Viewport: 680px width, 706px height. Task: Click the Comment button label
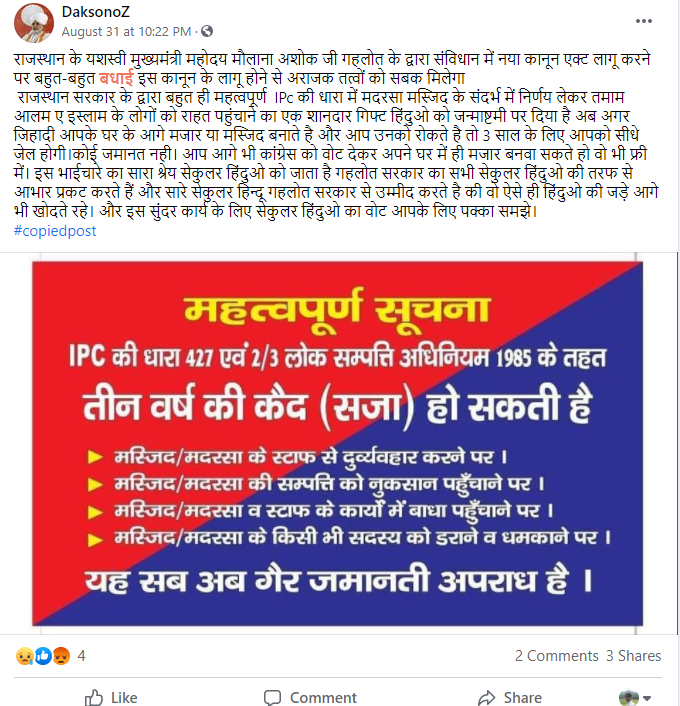[323, 697]
